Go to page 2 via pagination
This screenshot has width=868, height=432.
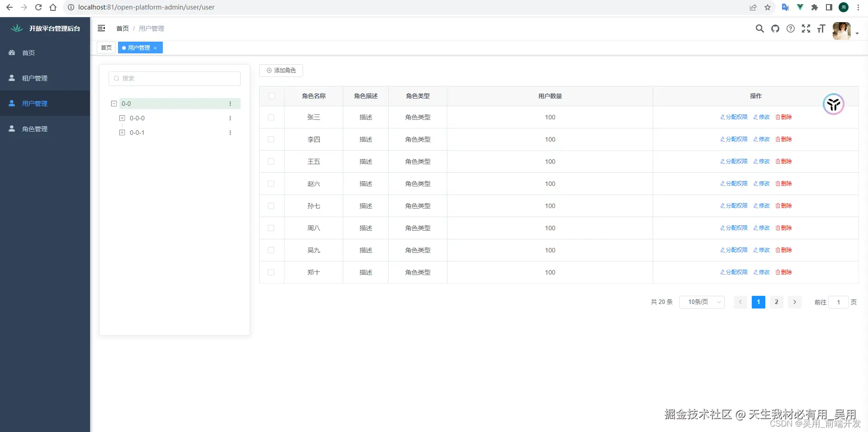tap(776, 302)
